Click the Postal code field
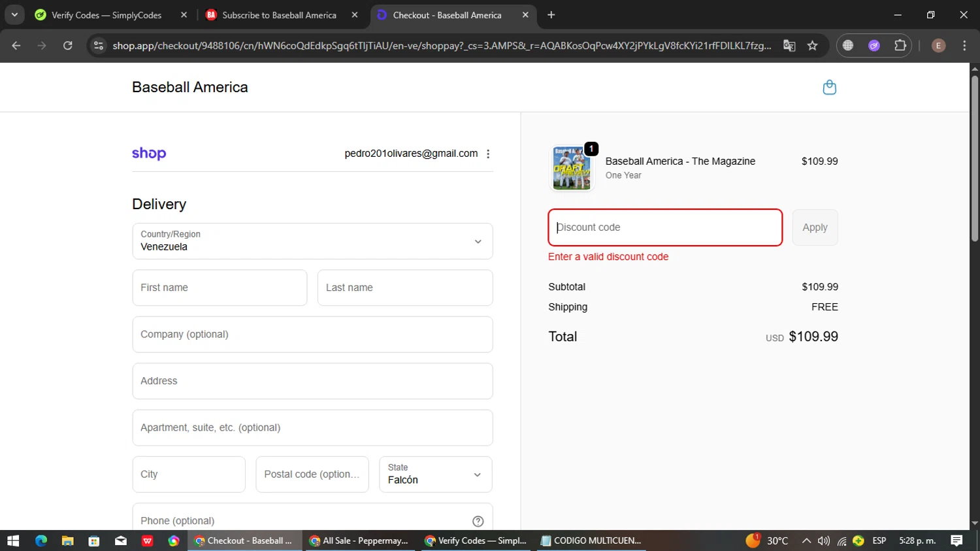Viewport: 980px width, 551px height. point(312,475)
